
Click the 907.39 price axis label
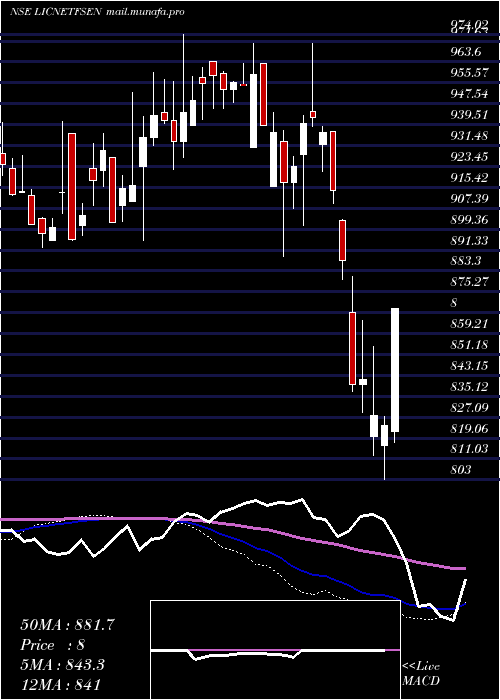click(x=469, y=199)
